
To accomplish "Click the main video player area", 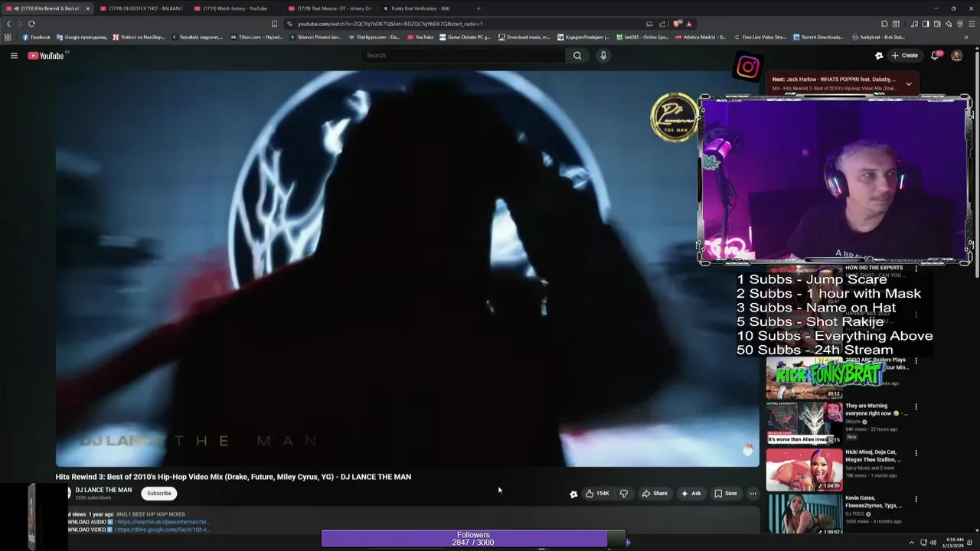I will point(407,268).
